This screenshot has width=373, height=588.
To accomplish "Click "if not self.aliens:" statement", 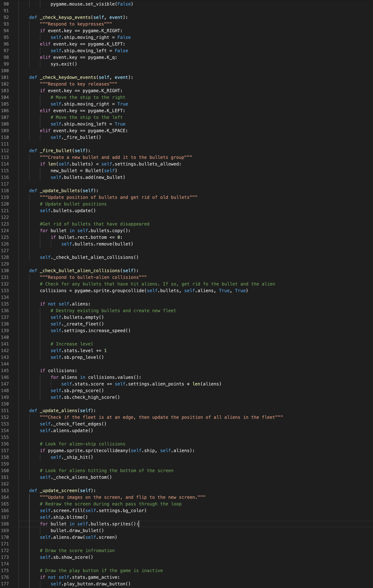I will [65, 304].
